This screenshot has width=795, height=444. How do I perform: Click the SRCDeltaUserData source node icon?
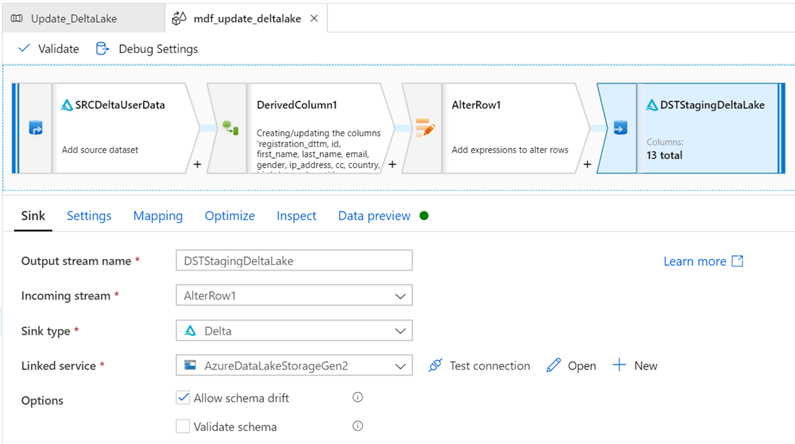click(36, 128)
